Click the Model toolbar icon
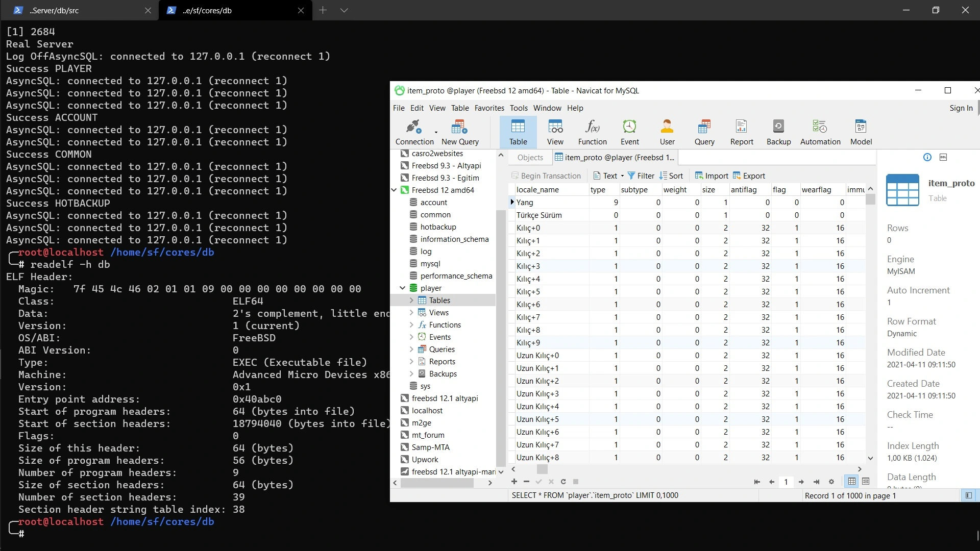This screenshot has height=551, width=980. coord(861,132)
